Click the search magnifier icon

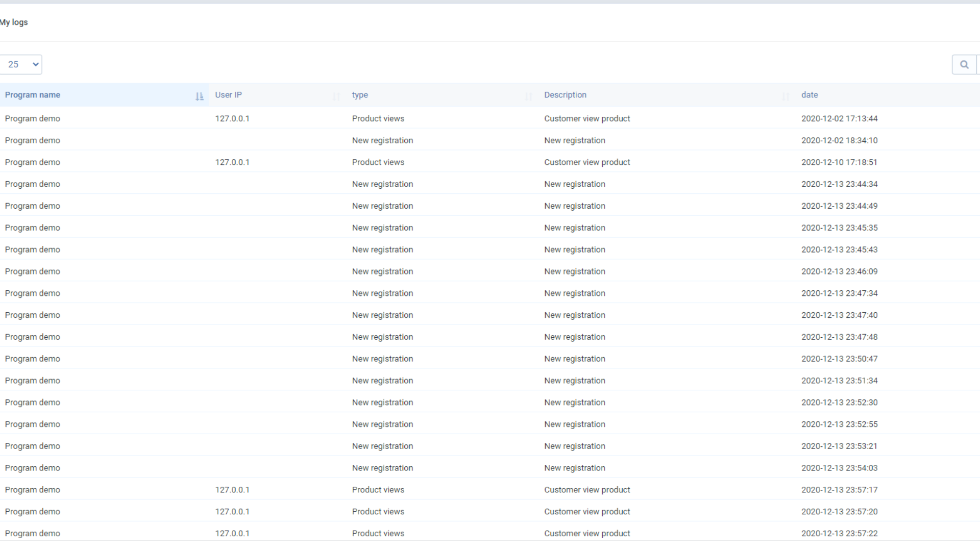click(x=965, y=64)
